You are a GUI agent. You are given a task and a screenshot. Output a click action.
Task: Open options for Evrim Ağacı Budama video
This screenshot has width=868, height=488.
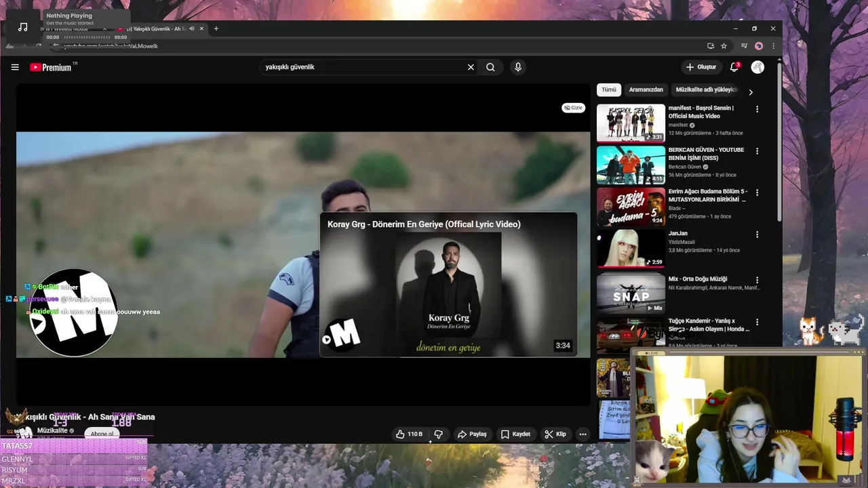click(x=757, y=192)
